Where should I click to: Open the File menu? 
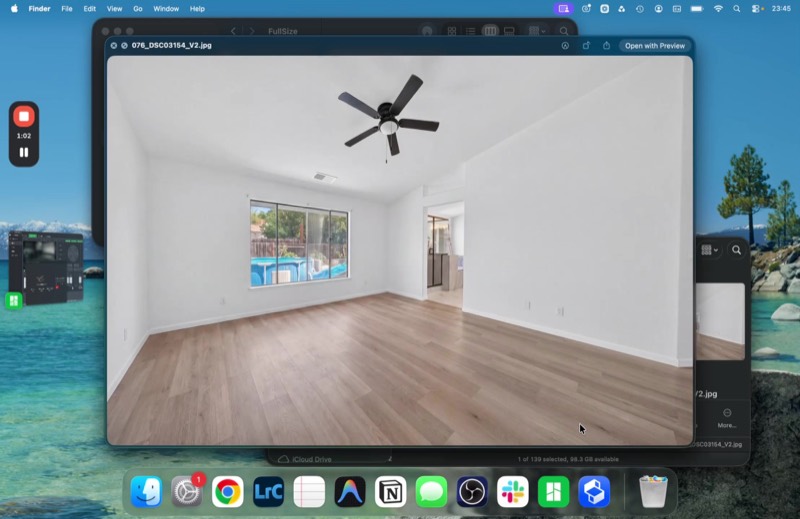click(67, 9)
